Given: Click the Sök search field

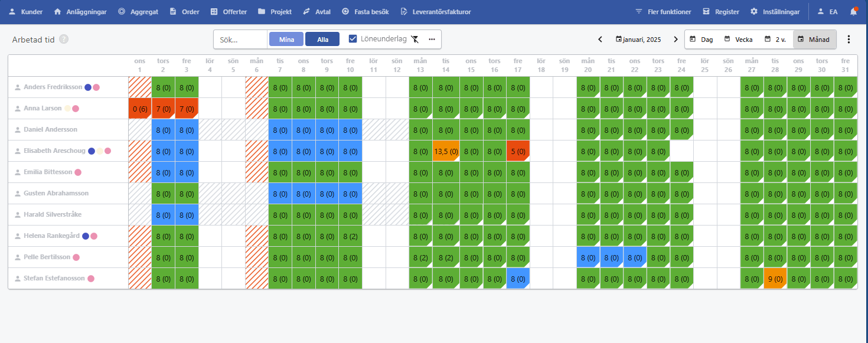Looking at the screenshot, I should [241, 40].
